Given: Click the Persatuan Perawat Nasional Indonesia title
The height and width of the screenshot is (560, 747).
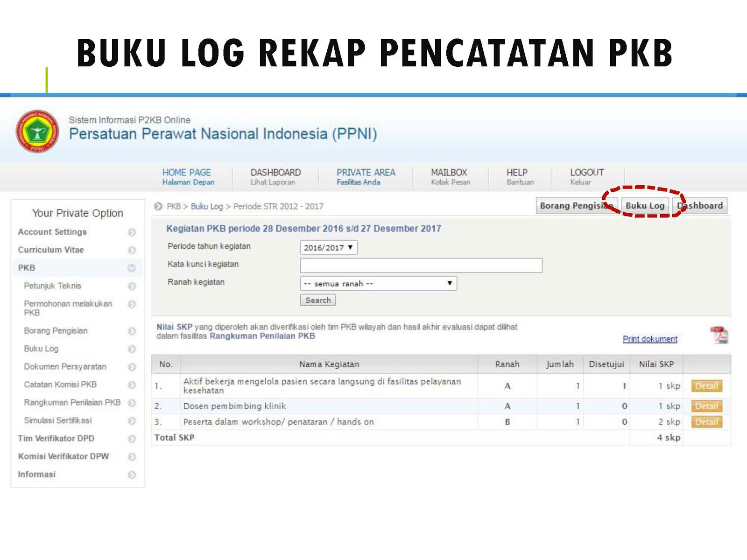Looking at the screenshot, I should click(223, 134).
